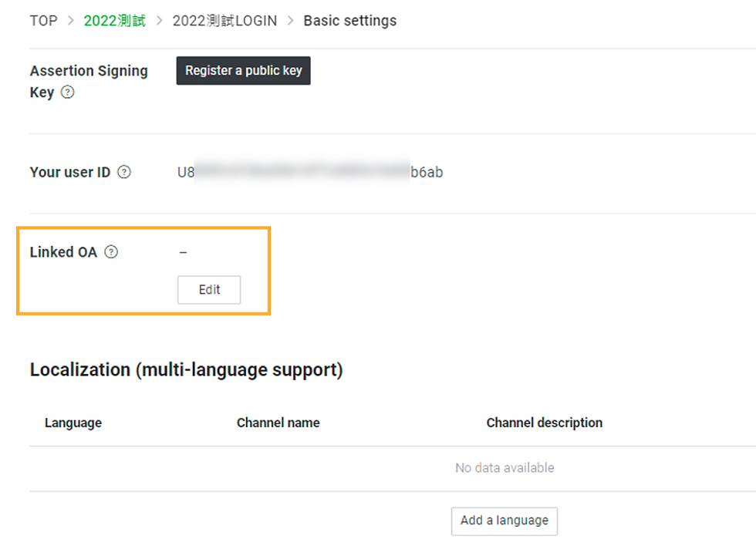Screen dimensions: 756x549
Task: Click the No data available row
Action: 505,468
